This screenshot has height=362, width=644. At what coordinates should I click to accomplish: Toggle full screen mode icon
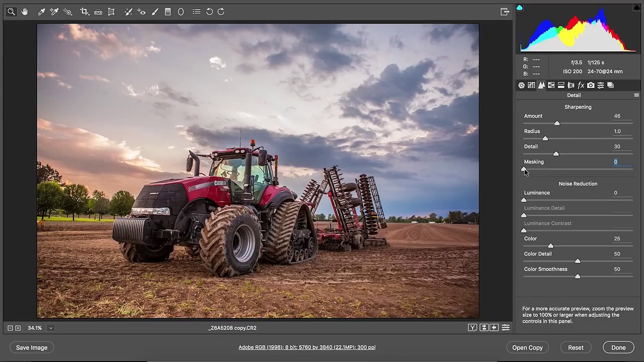[x=505, y=12]
